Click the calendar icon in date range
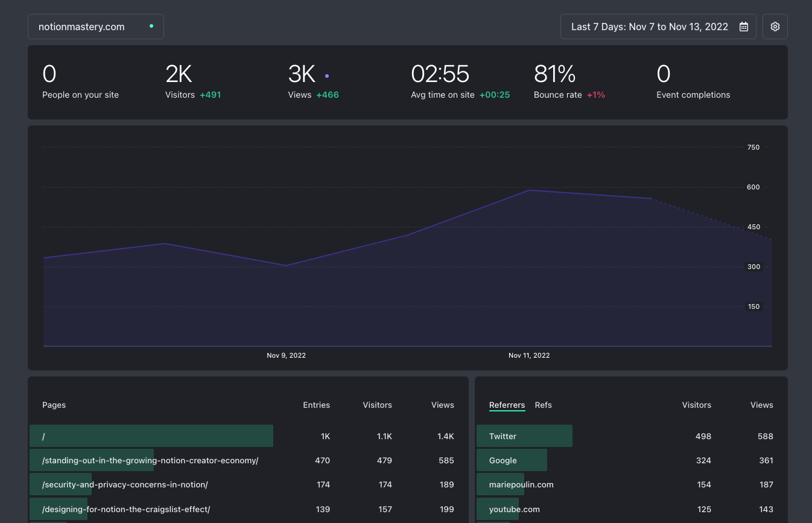Image resolution: width=812 pixels, height=523 pixels. tap(744, 27)
